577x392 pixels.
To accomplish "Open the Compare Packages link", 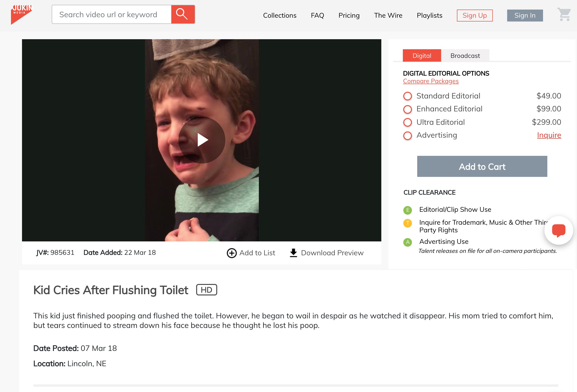I will [431, 81].
